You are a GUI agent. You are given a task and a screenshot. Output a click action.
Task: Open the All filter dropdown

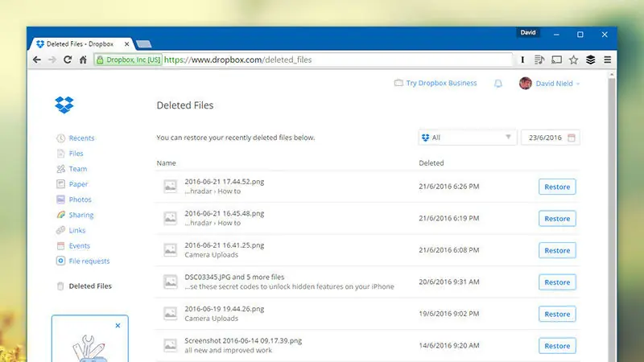[468, 138]
